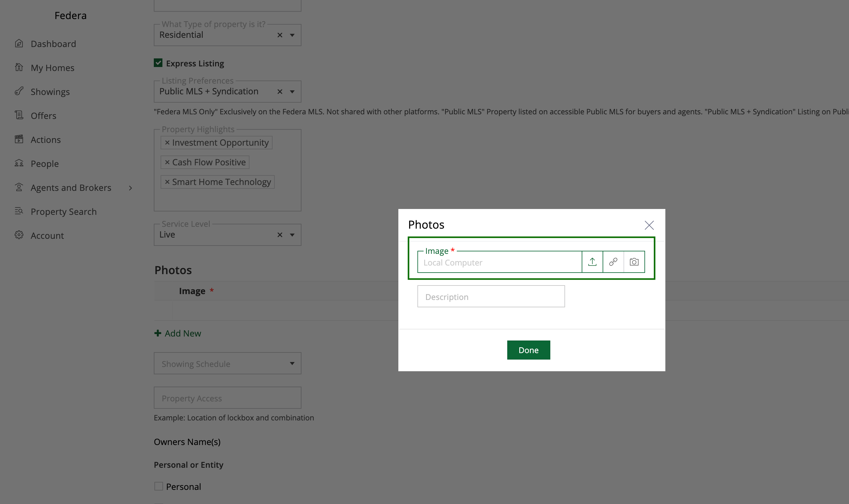Open the Service Level dropdown arrow
The image size is (849, 504).
(x=292, y=235)
